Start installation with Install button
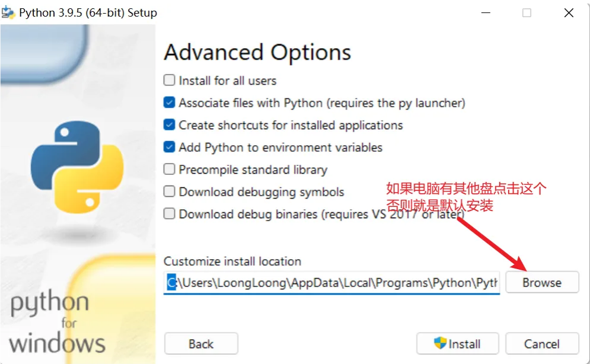This screenshot has height=364, width=590. coord(458,343)
